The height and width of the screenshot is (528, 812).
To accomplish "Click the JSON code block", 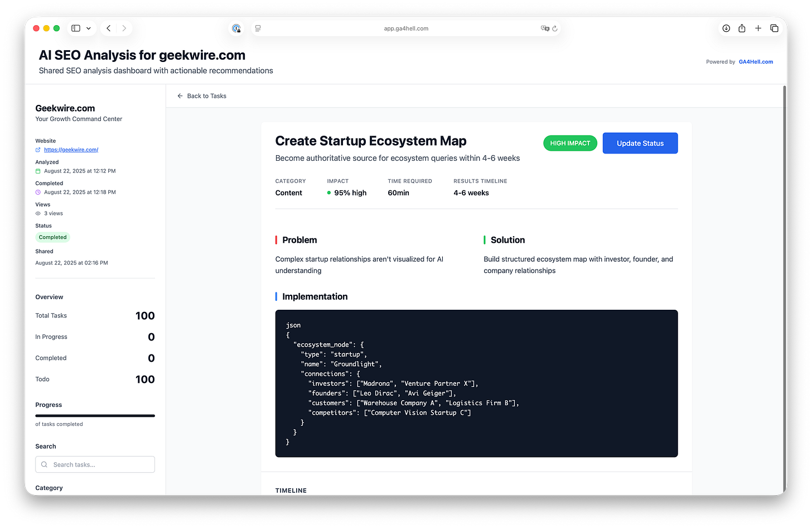I will [x=476, y=383].
